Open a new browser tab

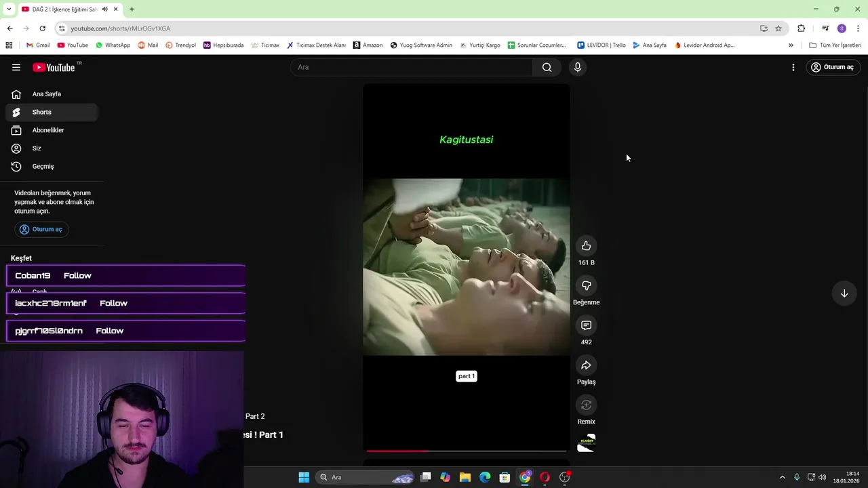pos(132,9)
